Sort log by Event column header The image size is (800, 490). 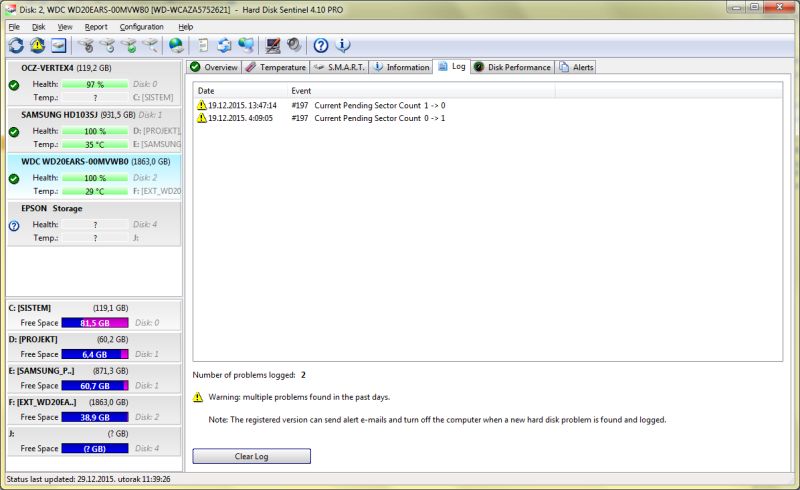(421, 91)
